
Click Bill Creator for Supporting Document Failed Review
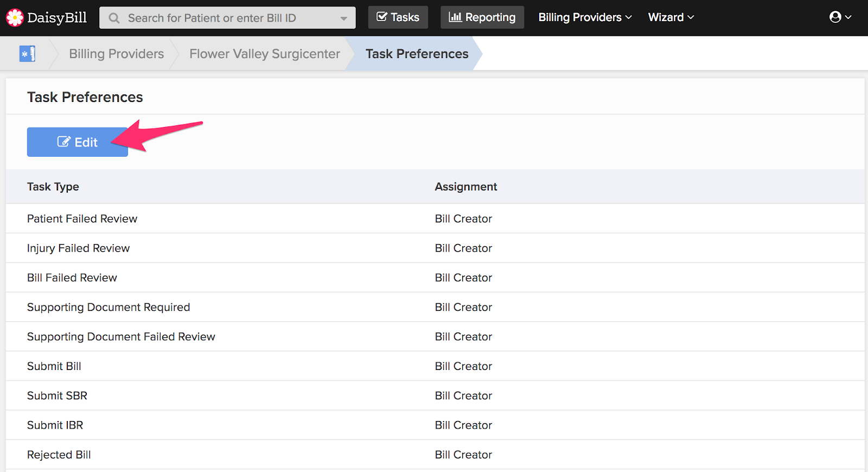tap(463, 336)
